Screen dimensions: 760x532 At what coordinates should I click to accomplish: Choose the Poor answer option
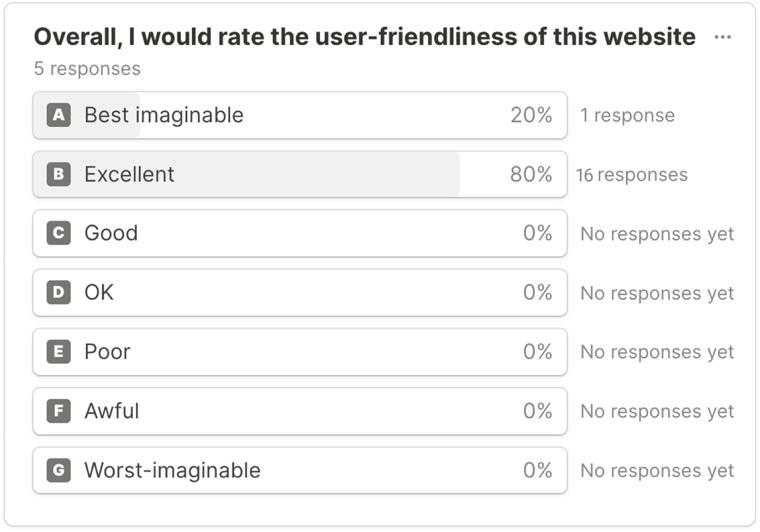pos(300,352)
